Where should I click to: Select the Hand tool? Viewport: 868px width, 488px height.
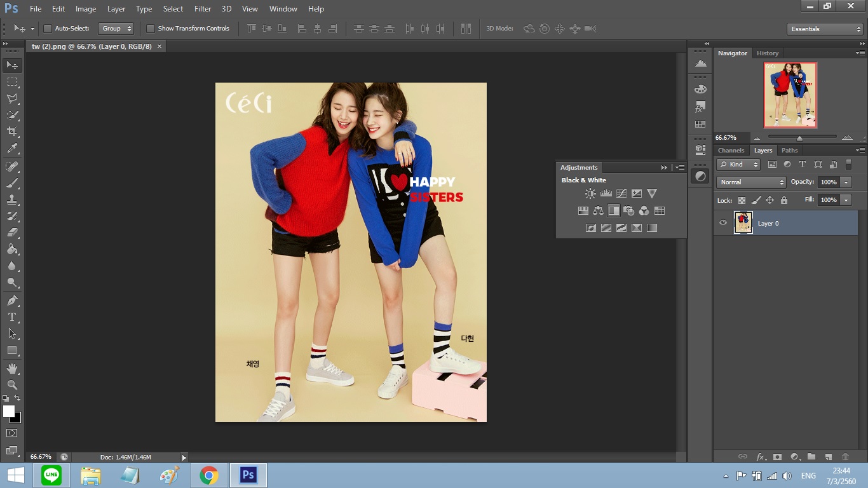tap(12, 369)
